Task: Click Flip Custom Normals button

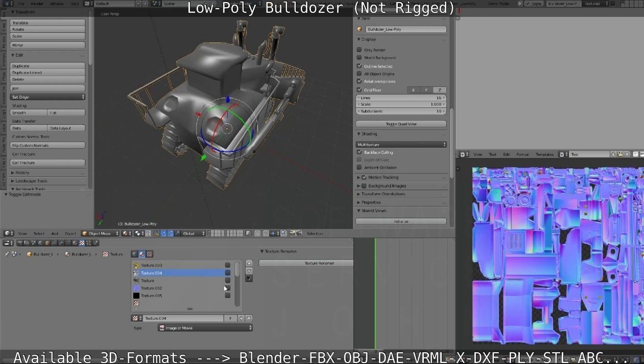Action: (x=48, y=145)
